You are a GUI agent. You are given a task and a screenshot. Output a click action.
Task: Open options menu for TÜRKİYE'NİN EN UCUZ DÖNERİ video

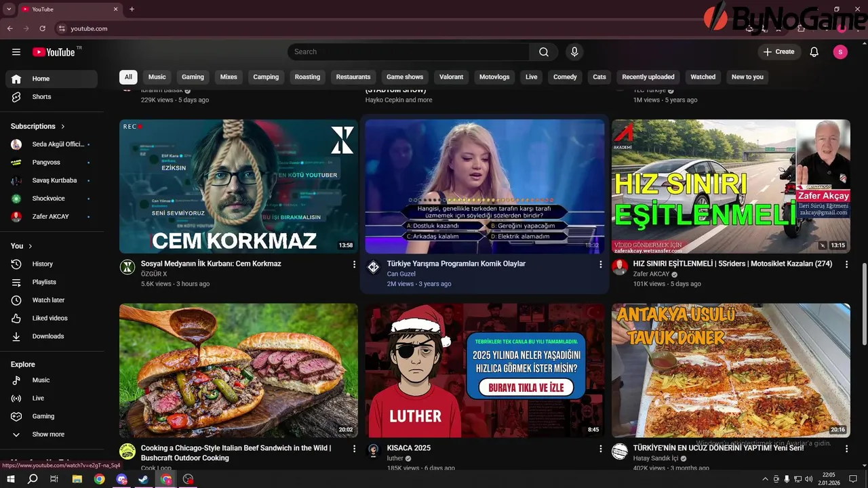pyautogui.click(x=846, y=449)
